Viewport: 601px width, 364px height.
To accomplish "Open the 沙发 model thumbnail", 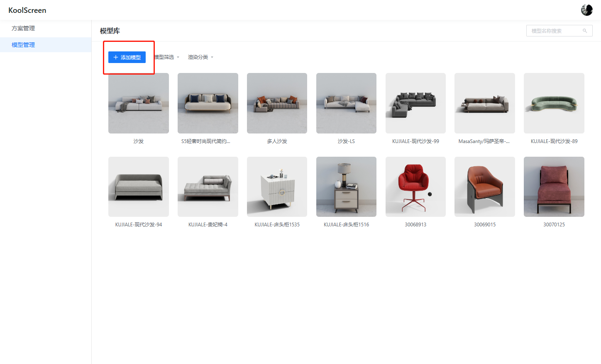I will (x=139, y=103).
